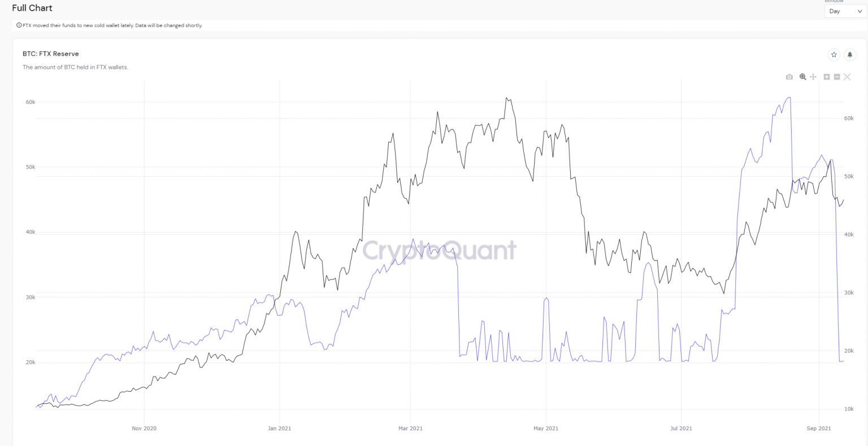This screenshot has height=446, width=868.
Task: Zoom out with the minus icon
Action: click(x=837, y=77)
